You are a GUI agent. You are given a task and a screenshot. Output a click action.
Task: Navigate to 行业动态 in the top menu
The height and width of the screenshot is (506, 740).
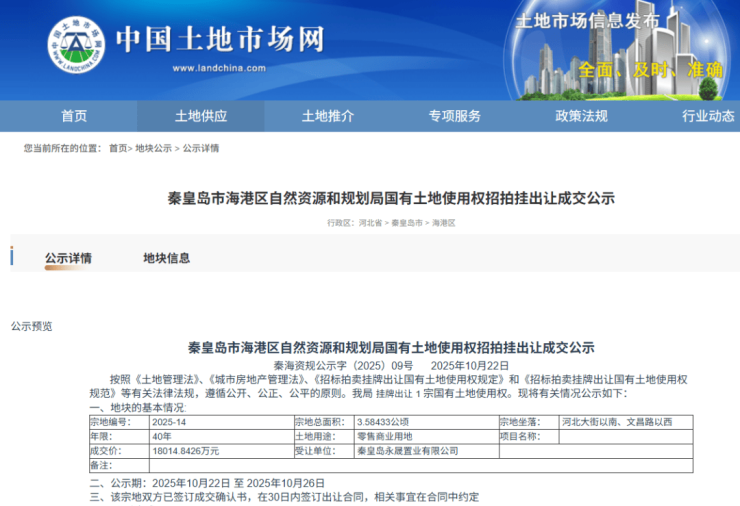point(708,116)
